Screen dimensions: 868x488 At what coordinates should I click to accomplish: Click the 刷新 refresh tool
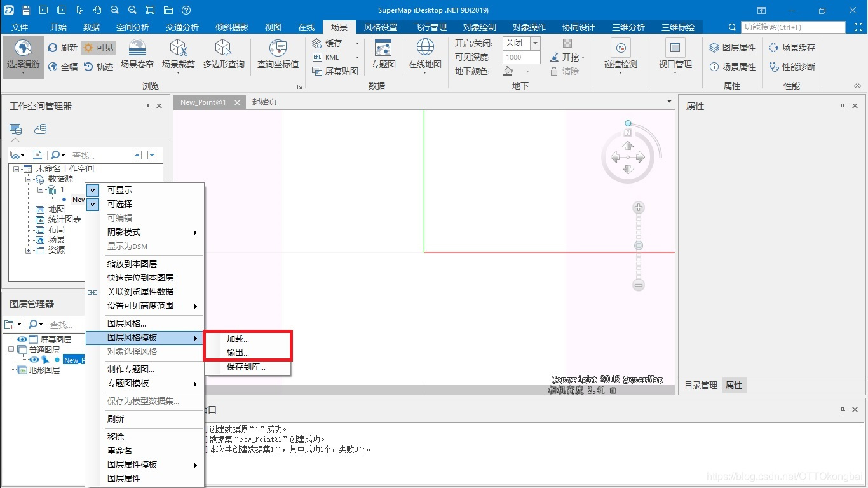(62, 48)
